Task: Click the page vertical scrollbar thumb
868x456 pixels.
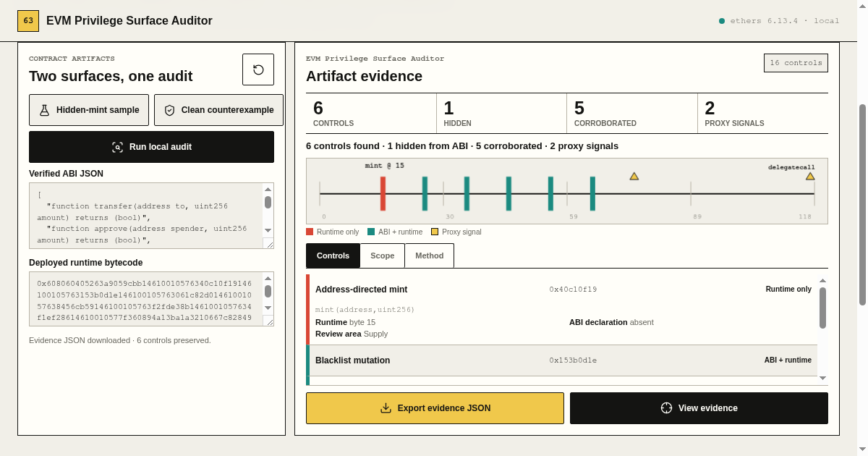Action: [862, 205]
